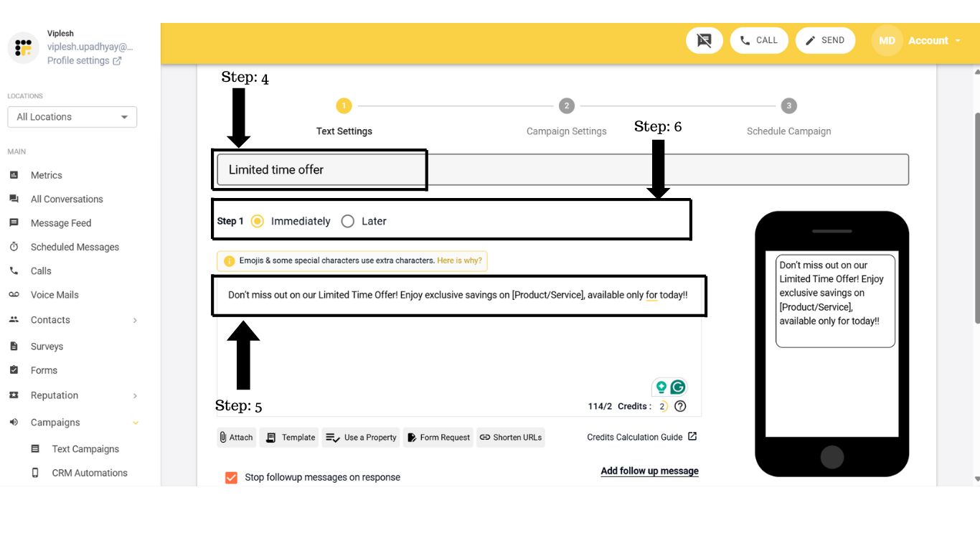Uncheck Stop followup messages on response
Screen dimensions: 980x551
pos(230,476)
